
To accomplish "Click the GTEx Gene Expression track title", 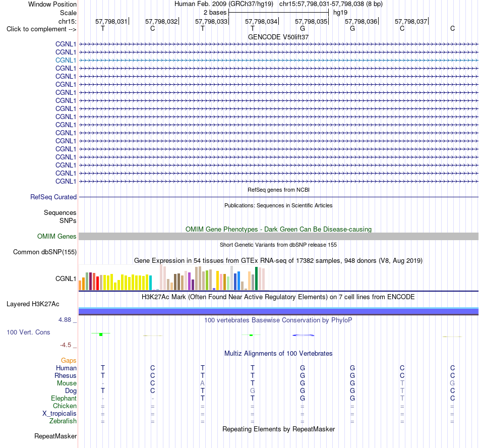I will 278,261.
